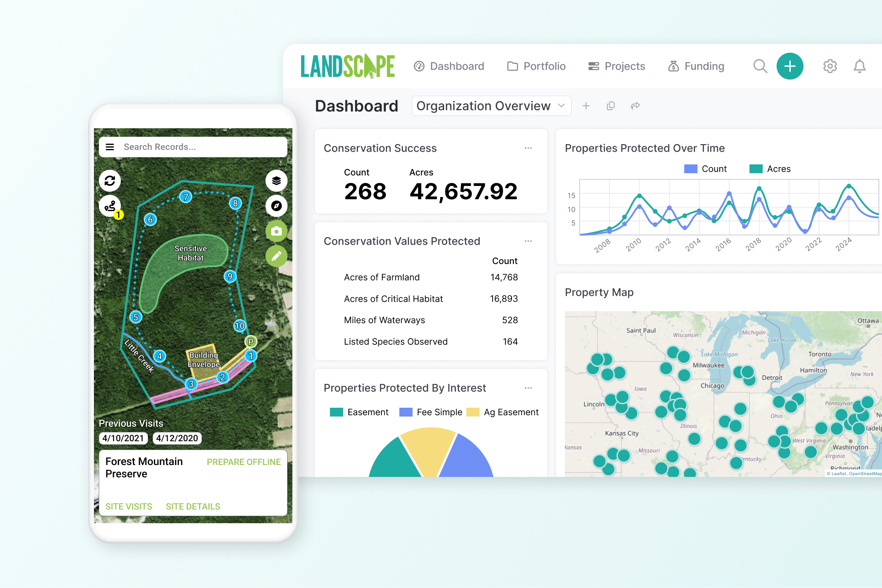Select the map layers icon on the mobile map
This screenshot has height=588, width=882.
tap(276, 181)
